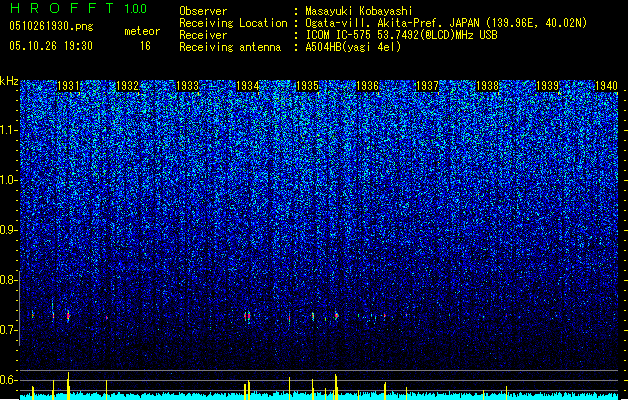This screenshot has height=400, width=629.
Task: Click the 'Receiving antenna' field label
Action: [x=230, y=47]
